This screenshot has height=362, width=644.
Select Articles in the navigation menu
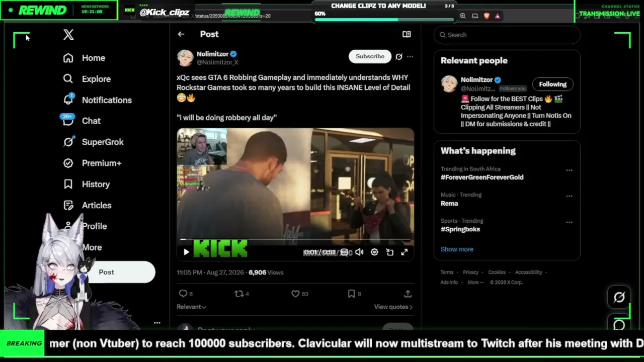[97, 205]
